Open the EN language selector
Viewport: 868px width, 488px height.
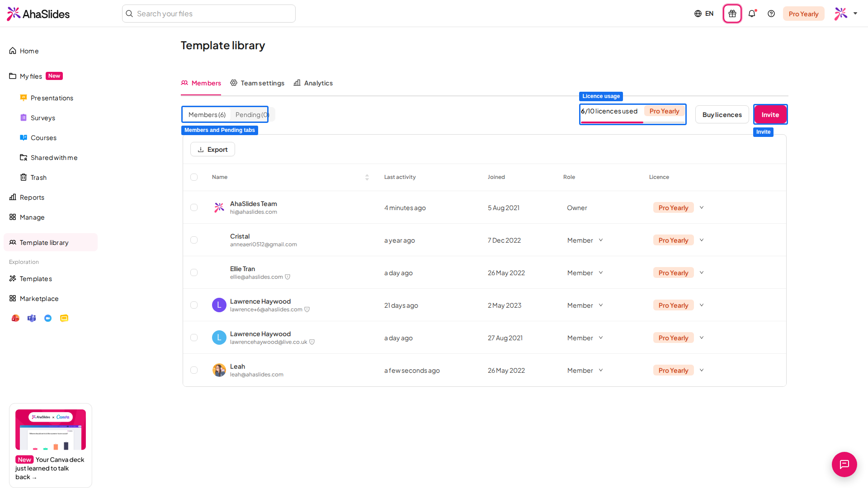pyautogui.click(x=704, y=14)
